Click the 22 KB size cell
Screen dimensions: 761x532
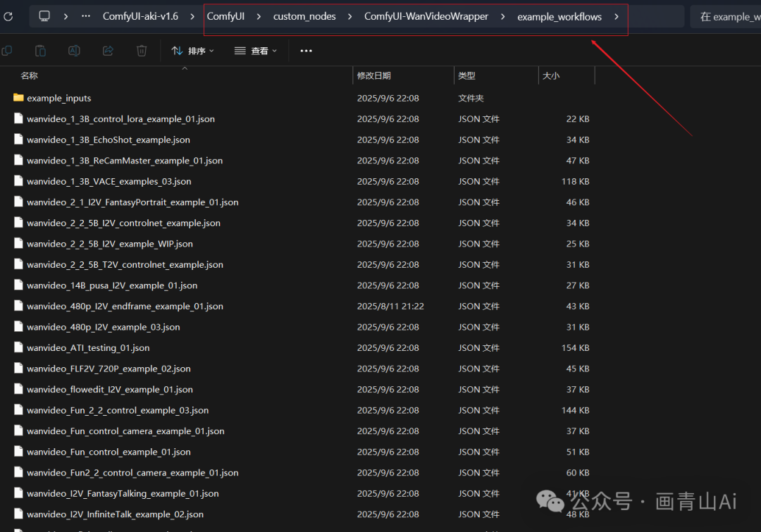pos(578,119)
